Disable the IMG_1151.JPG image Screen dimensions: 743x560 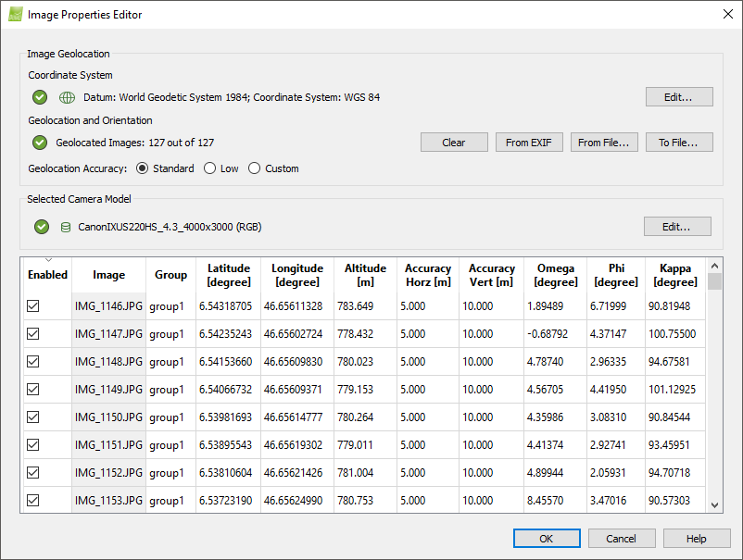[x=33, y=444]
